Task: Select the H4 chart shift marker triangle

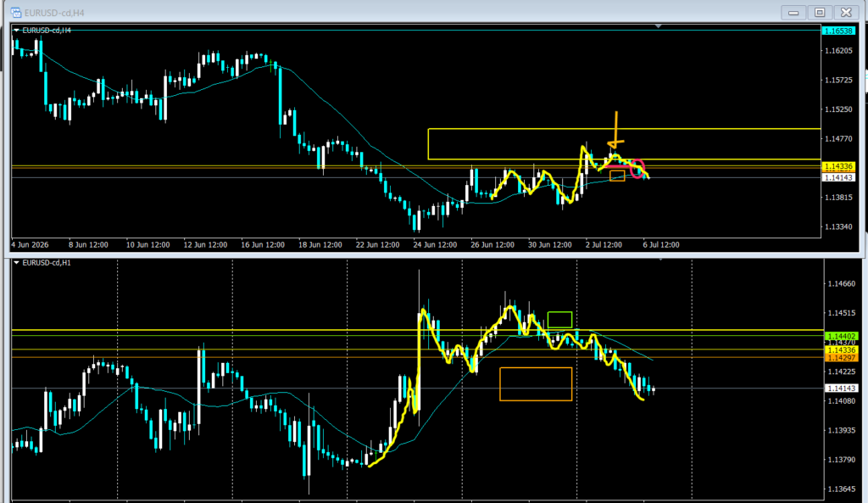Action: tap(658, 26)
